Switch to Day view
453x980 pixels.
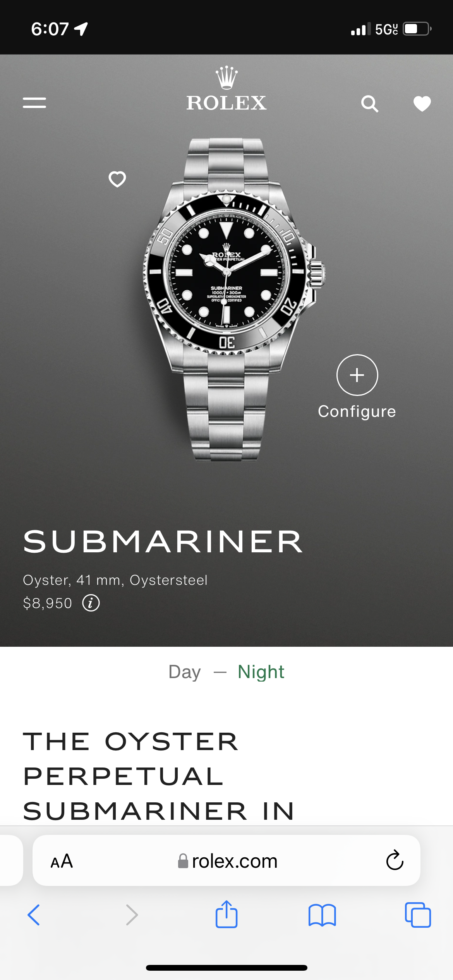pyautogui.click(x=185, y=672)
